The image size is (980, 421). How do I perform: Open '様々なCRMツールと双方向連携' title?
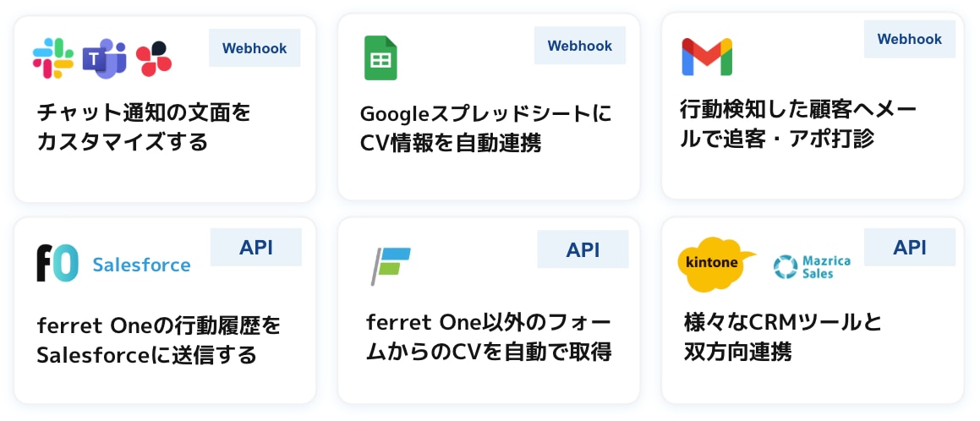click(782, 336)
